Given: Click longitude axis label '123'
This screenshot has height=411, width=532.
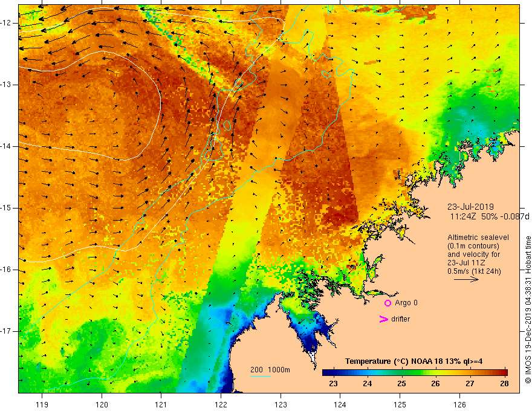Looking at the screenshot, I should (x=281, y=404).
